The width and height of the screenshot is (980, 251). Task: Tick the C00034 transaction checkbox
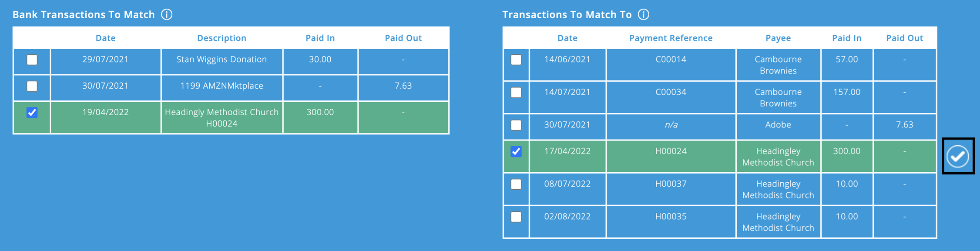point(516,92)
